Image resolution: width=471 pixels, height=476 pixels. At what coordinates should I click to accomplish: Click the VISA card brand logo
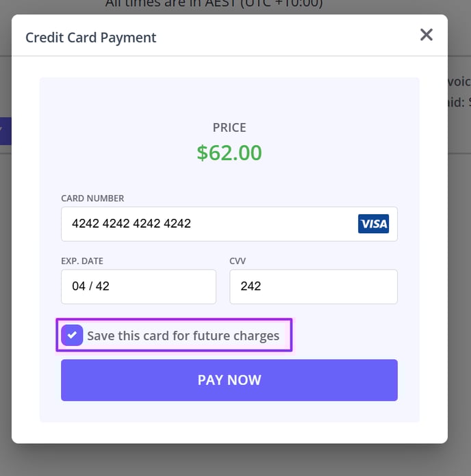(373, 224)
